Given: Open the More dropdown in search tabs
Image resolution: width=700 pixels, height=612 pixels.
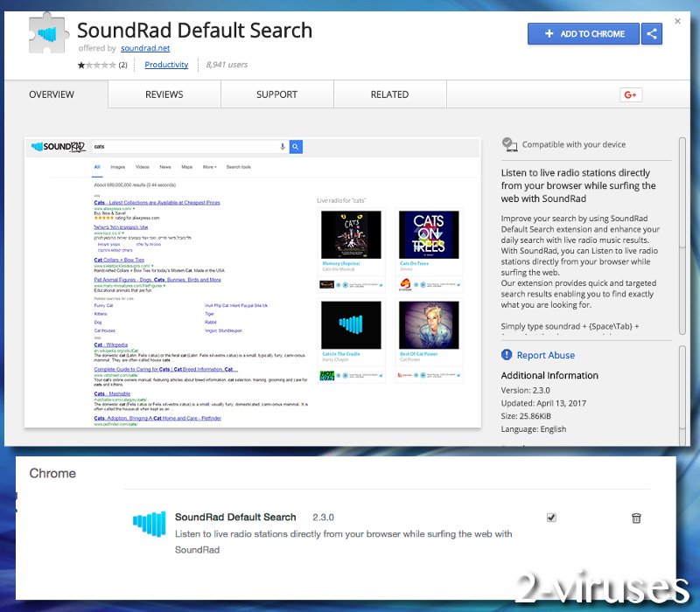Looking at the screenshot, I should click(209, 166).
